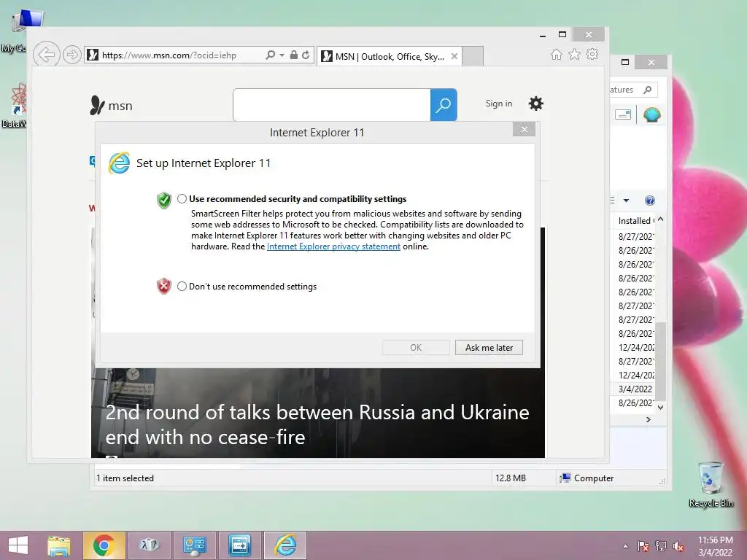The image size is (747, 560).
Task: Click the Internet Explorer logo in the dialog
Action: [x=119, y=163]
